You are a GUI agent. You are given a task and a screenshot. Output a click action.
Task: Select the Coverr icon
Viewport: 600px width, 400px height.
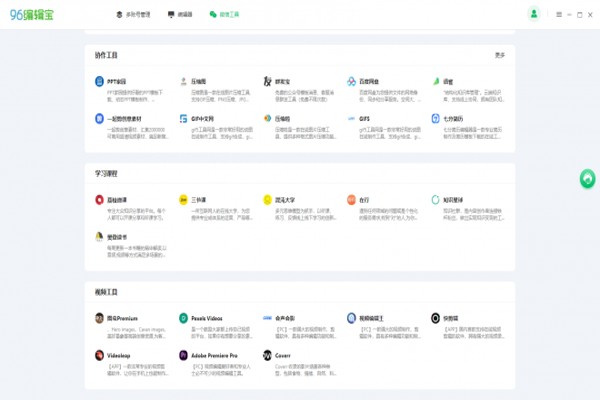point(267,355)
